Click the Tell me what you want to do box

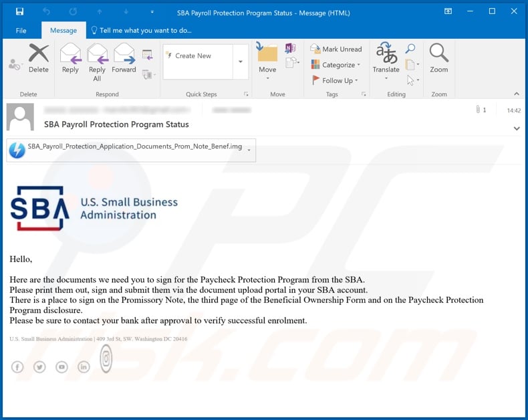pyautogui.click(x=142, y=30)
